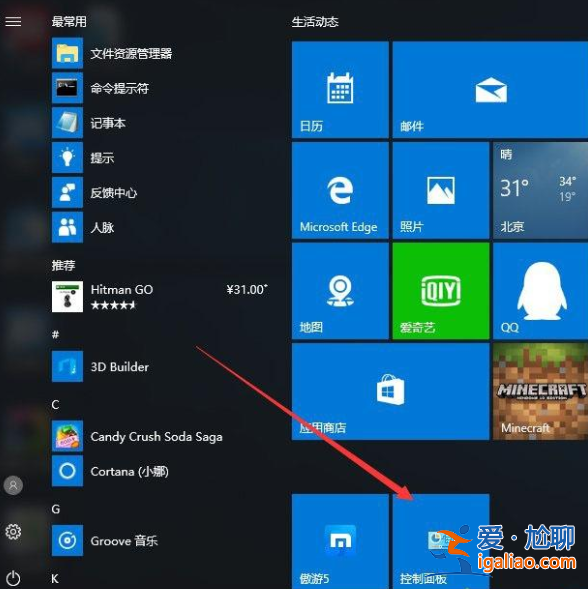The height and width of the screenshot is (589, 588).
Task: Open Candy Crush Soda Saga
Action: click(162, 436)
